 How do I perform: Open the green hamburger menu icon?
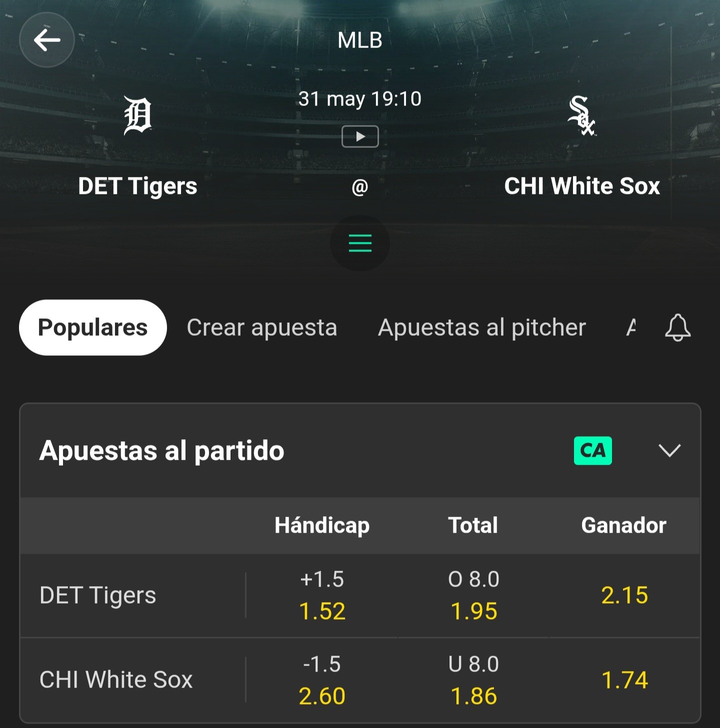click(x=360, y=243)
